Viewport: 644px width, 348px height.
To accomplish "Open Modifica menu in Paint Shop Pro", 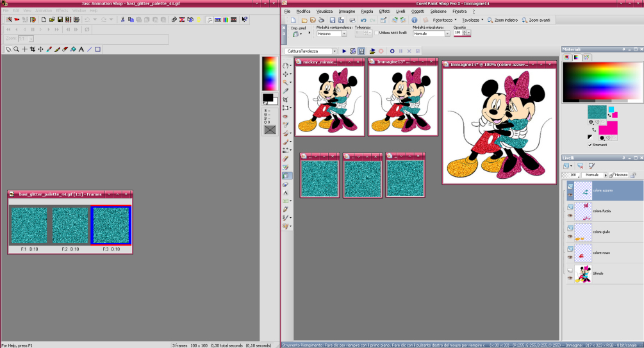I will point(303,12).
